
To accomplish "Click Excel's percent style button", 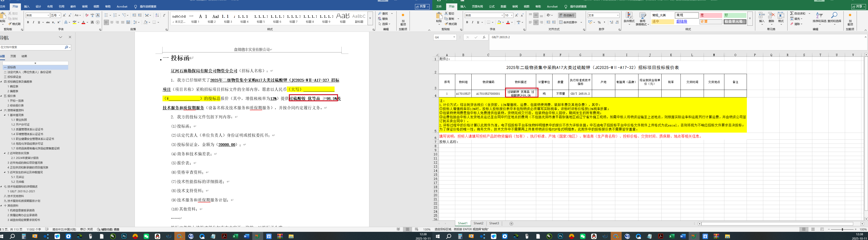I will [599, 22].
